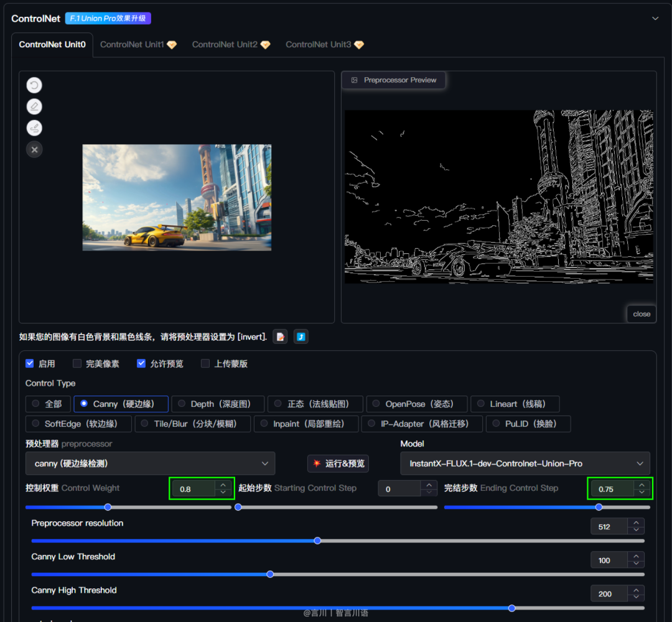Enable the 完美像素 checkbox
Screen dimensions: 672x622
pos(77,363)
